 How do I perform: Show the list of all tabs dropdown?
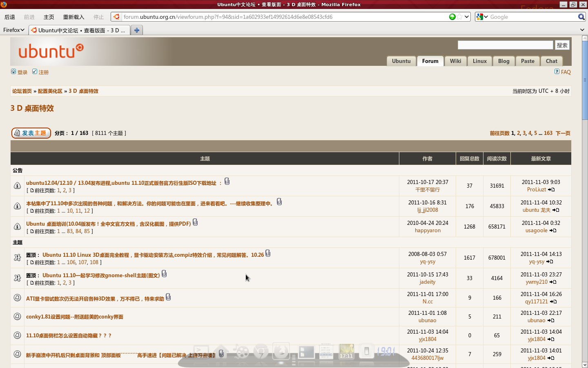[x=582, y=30]
